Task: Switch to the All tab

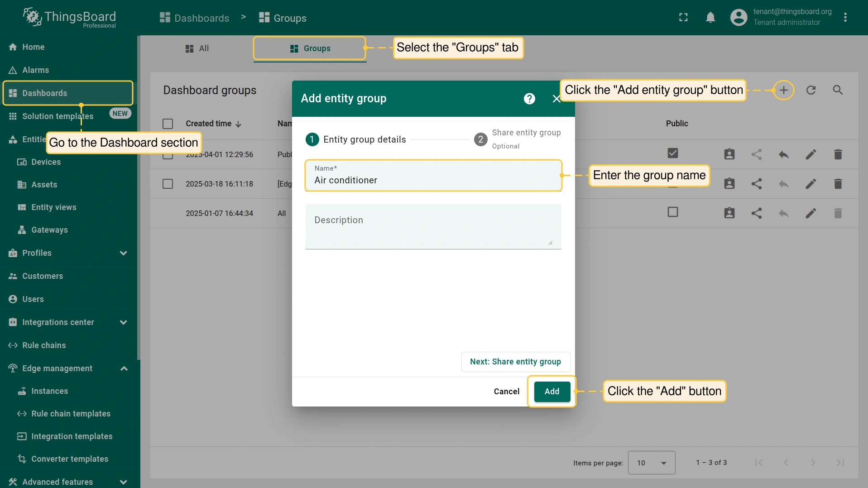Action: click(x=197, y=48)
